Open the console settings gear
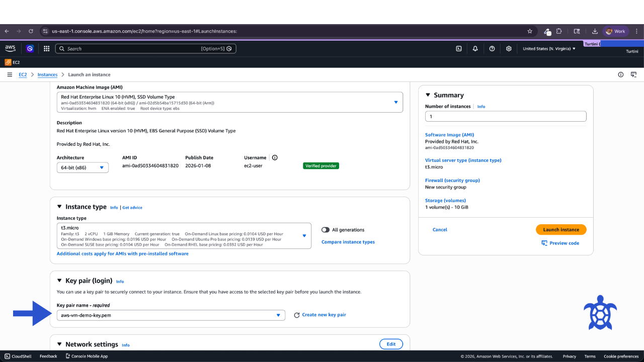This screenshot has width=644, height=362. pos(509,49)
